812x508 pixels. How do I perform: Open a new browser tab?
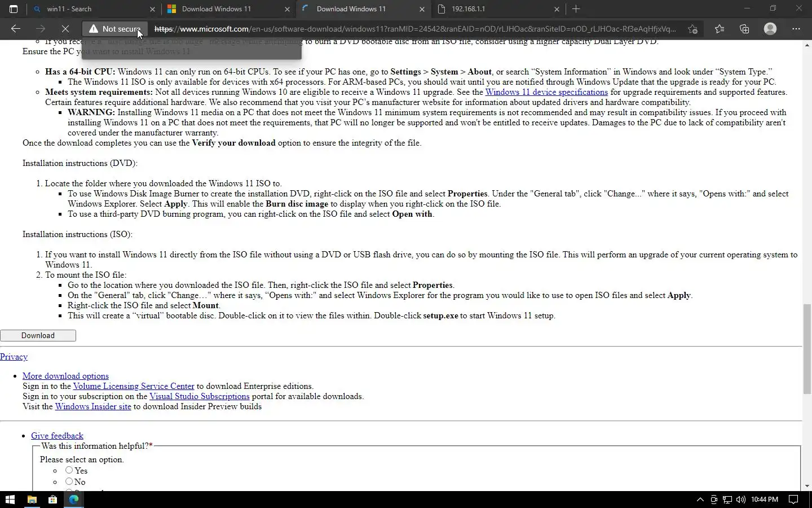pyautogui.click(x=576, y=9)
